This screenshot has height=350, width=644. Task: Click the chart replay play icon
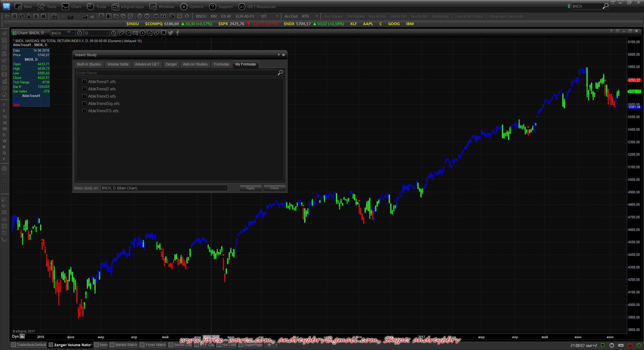click(x=142, y=33)
